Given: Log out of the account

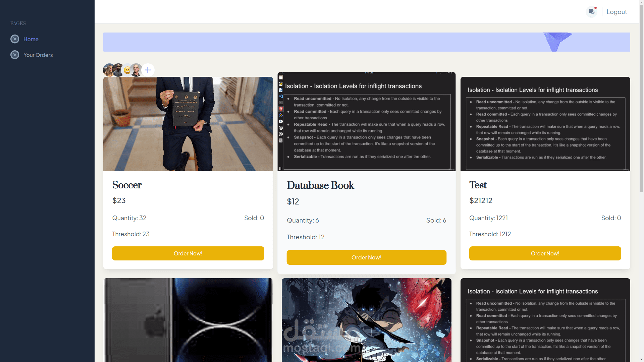Looking at the screenshot, I should click(x=616, y=12).
